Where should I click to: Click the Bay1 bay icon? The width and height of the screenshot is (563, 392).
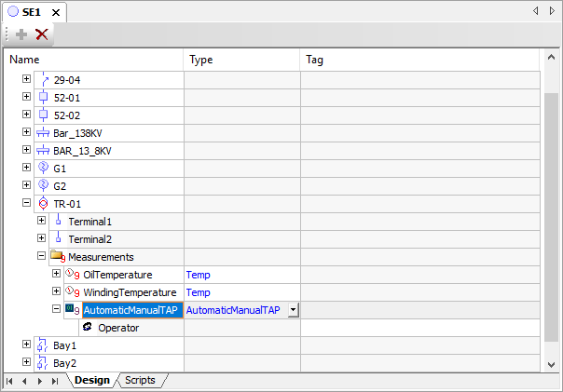[43, 345]
